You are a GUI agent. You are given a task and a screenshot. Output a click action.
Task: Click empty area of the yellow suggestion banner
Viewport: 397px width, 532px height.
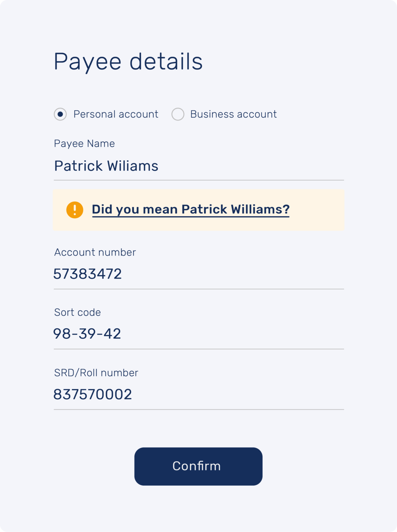coord(317,210)
